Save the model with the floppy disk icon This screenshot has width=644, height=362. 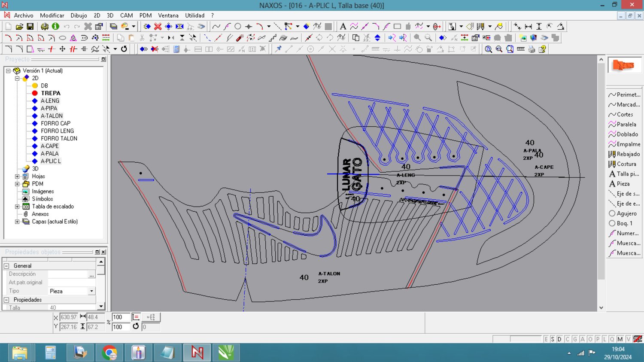click(30, 27)
